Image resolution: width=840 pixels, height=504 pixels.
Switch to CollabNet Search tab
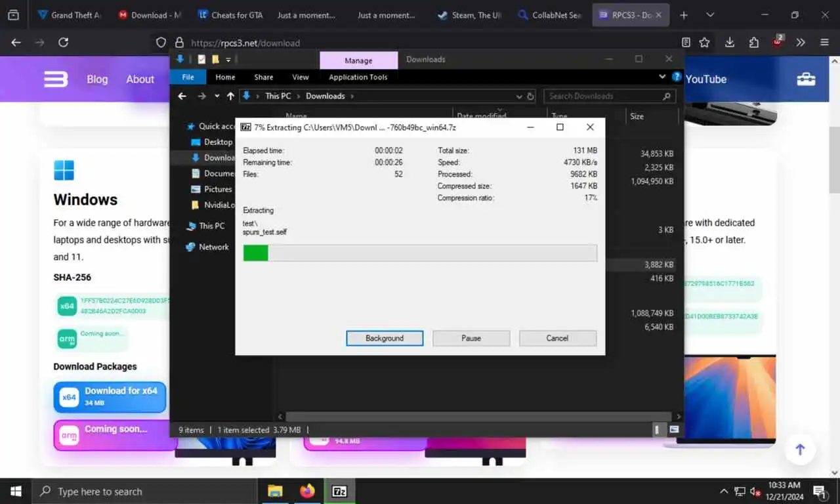(x=549, y=14)
